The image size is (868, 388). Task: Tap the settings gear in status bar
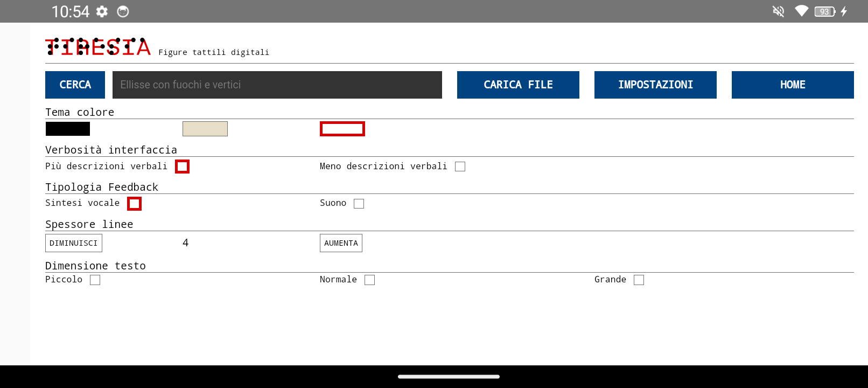click(x=102, y=11)
